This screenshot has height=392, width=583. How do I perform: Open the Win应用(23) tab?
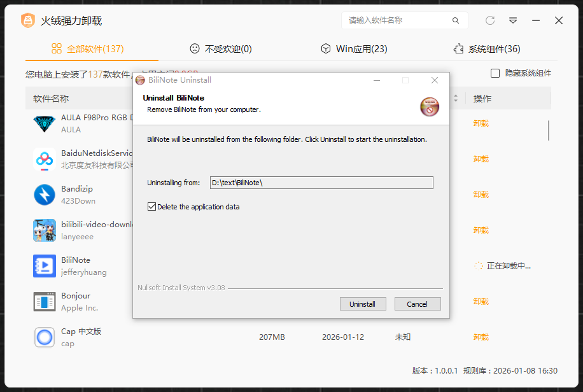pos(354,49)
